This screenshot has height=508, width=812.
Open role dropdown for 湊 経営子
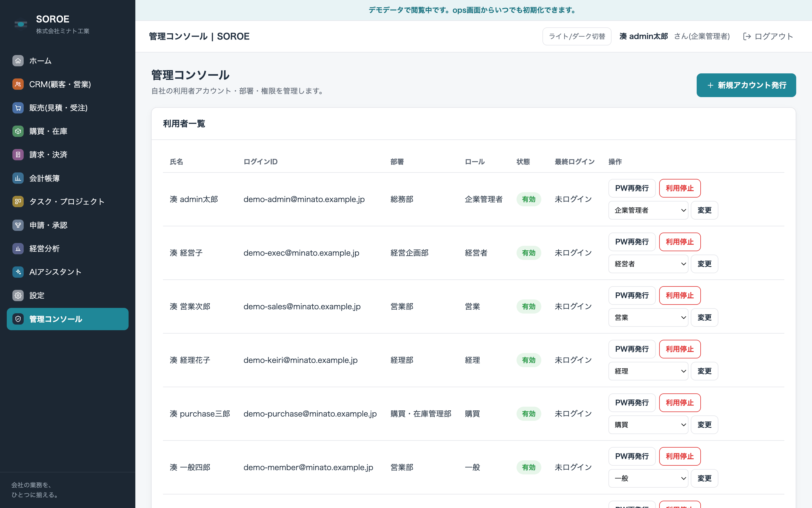click(648, 264)
